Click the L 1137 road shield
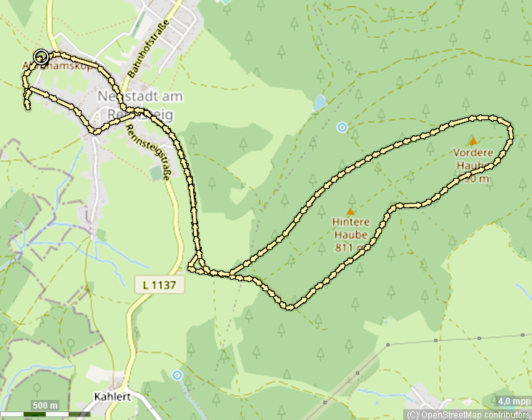The height and width of the screenshot is (420, 532). tap(159, 285)
